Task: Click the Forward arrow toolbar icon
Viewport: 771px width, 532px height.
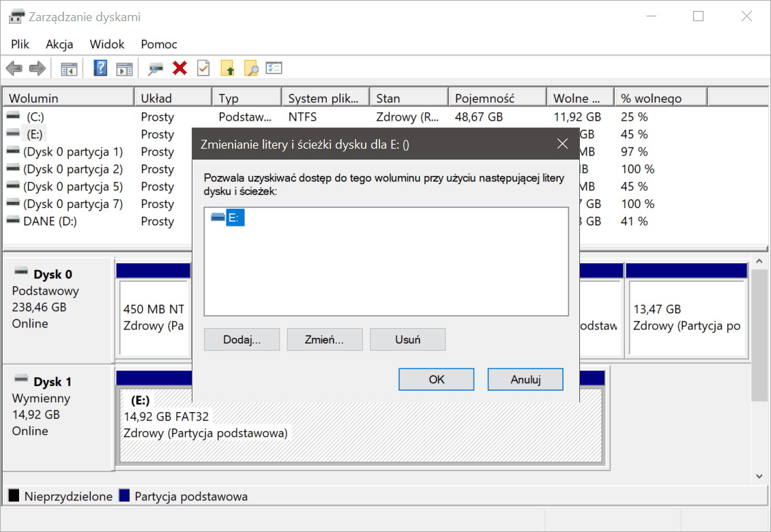Action: click(38, 68)
